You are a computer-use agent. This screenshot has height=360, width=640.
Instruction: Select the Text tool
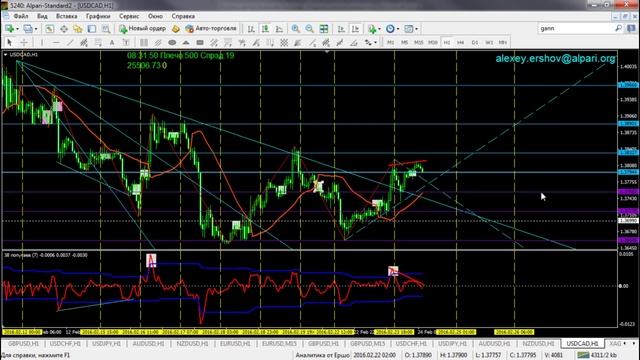coord(112,42)
